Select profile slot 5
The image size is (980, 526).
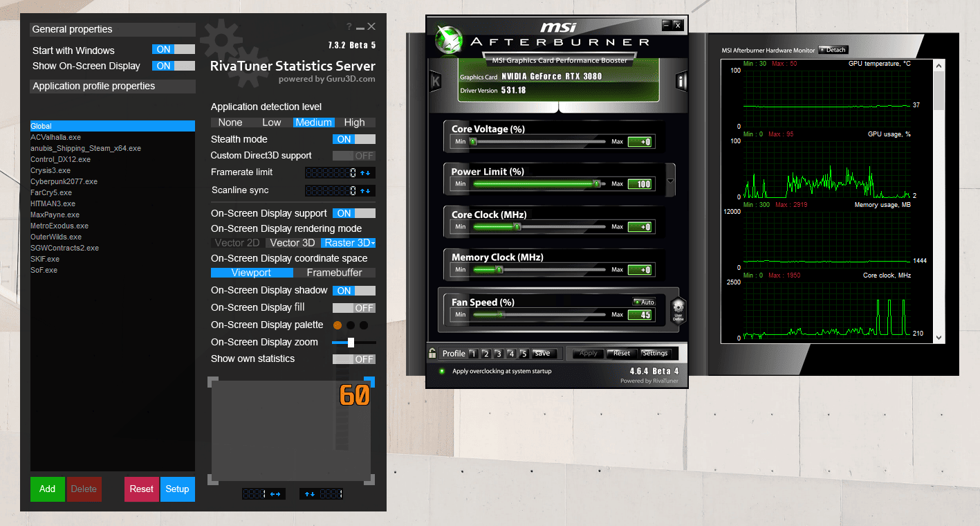pos(524,354)
